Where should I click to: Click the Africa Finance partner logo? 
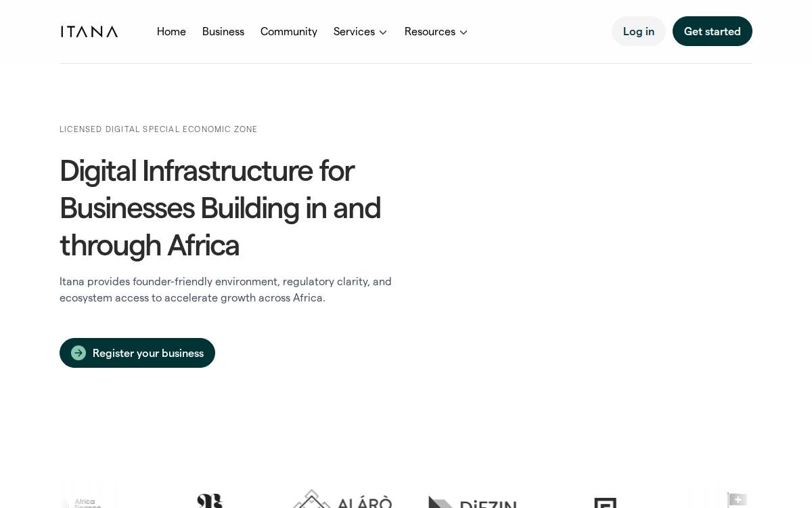pos(83,503)
